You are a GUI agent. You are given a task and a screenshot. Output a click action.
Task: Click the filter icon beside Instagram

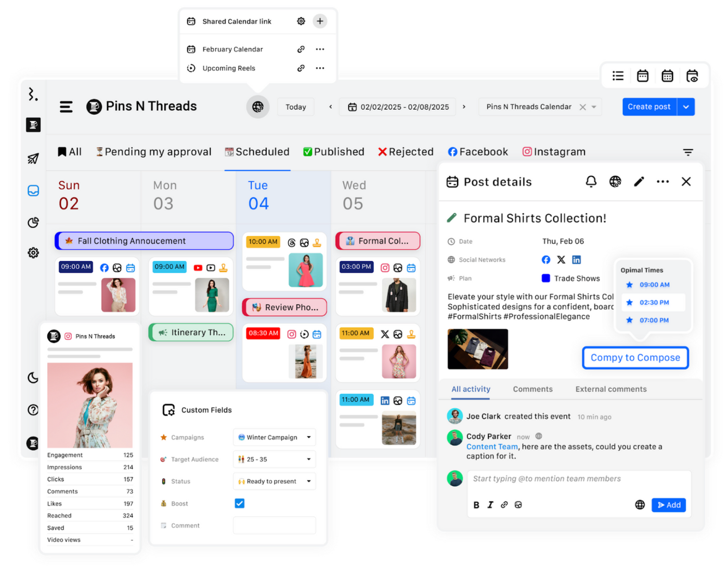click(x=688, y=152)
